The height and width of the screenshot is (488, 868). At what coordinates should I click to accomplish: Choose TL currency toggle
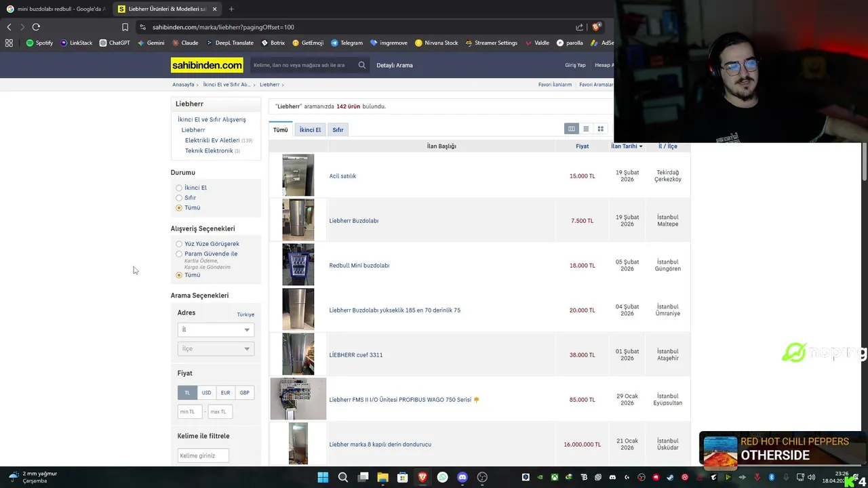point(187,392)
